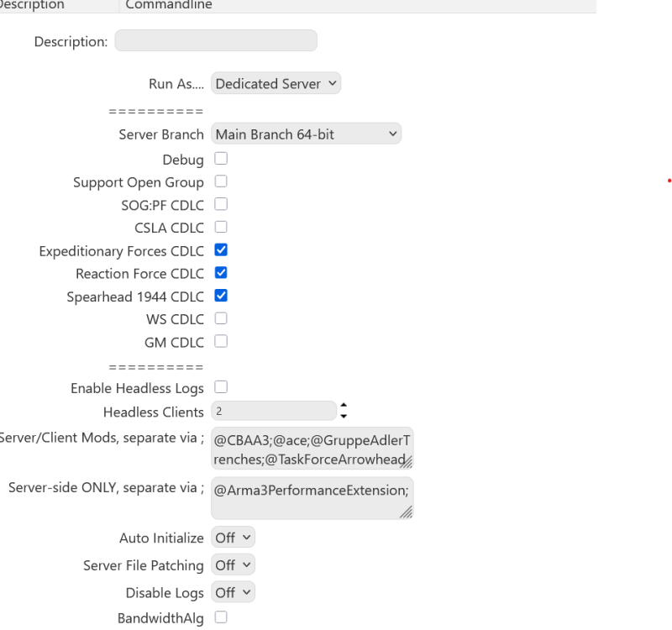Open the Auto Initialize dropdown
Viewport: 672px width, 630px height.
click(x=233, y=537)
